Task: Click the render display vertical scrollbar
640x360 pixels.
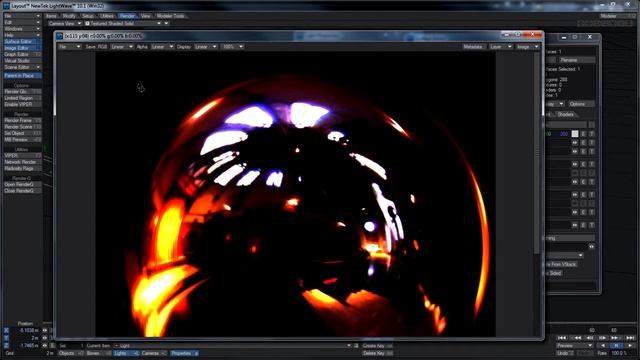Action: (537, 153)
